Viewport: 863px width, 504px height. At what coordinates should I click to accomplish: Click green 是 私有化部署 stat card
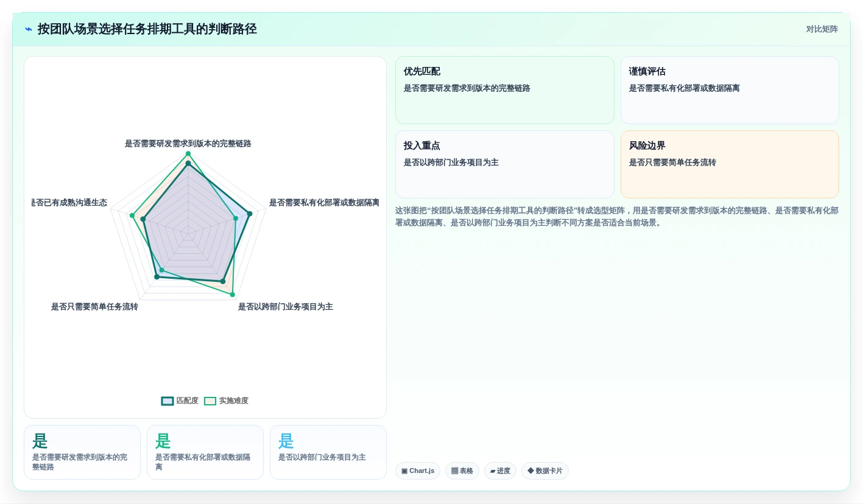205,452
